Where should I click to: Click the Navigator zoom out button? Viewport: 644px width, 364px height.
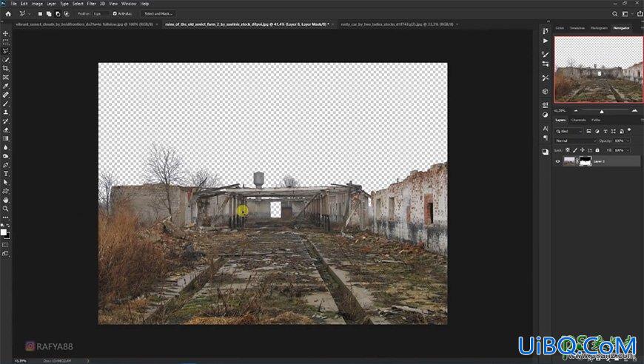point(575,111)
